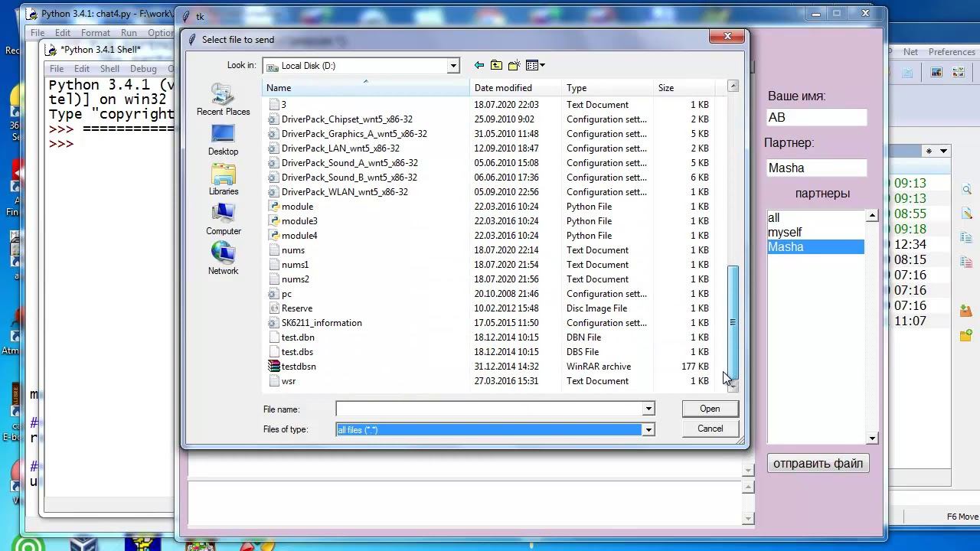
Task: Open Libraries location in sidebar
Action: [x=223, y=180]
